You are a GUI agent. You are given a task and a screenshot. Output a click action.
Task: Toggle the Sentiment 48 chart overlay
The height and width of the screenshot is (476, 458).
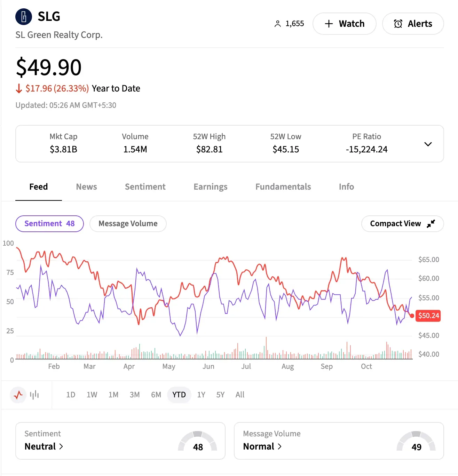[49, 223]
